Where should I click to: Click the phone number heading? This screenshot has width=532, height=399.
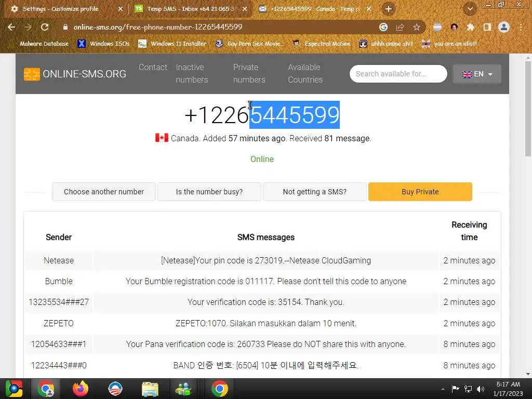262,115
